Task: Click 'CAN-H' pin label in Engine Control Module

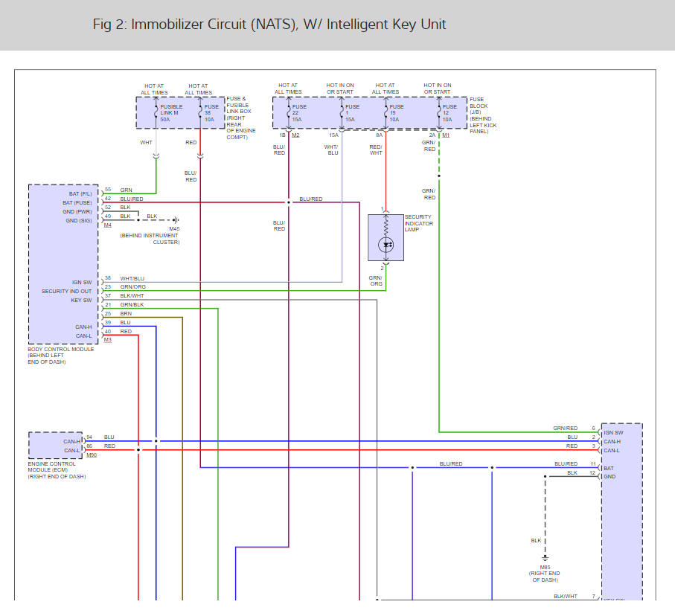Action: pyautogui.click(x=72, y=442)
